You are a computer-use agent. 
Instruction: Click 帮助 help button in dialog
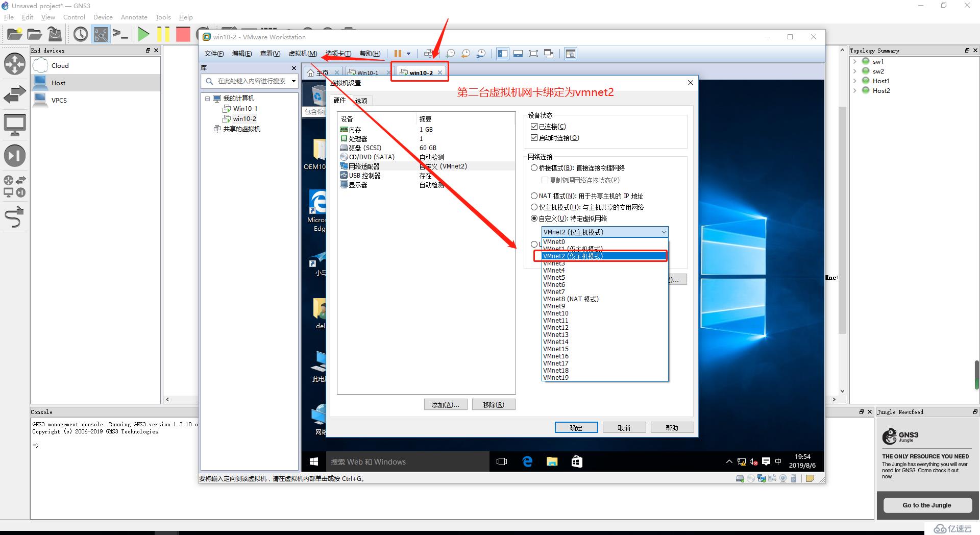672,428
